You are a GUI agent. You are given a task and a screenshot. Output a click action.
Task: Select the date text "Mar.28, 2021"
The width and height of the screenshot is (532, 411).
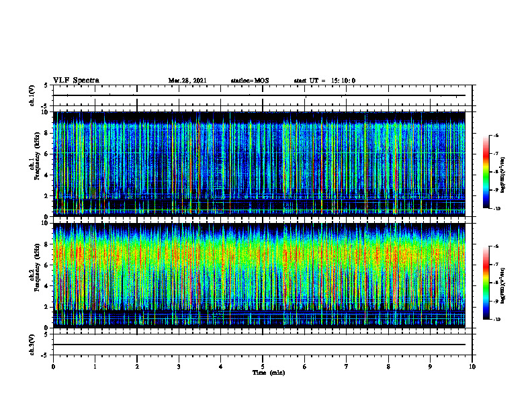point(187,81)
